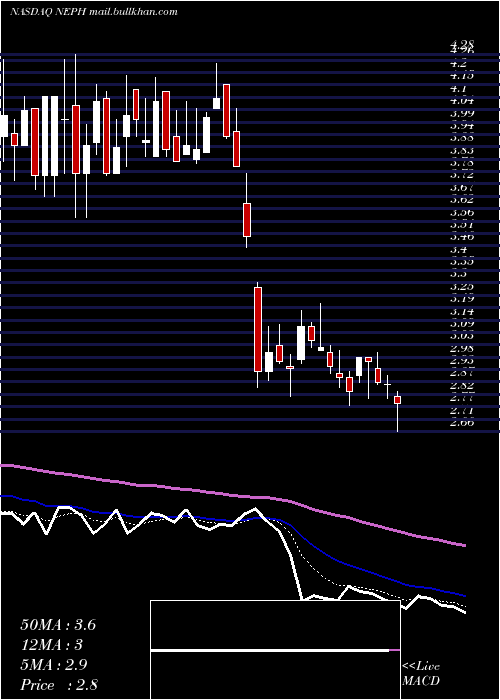This screenshot has height=700, width=500.
Task: Select the 50MA : 3.6 legend entry
Action: click(x=58, y=625)
